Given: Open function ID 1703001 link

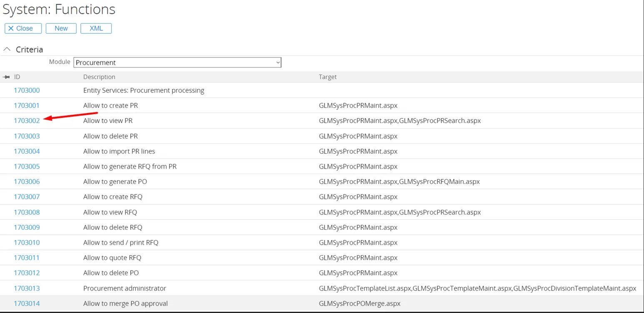Looking at the screenshot, I should pyautogui.click(x=27, y=105).
